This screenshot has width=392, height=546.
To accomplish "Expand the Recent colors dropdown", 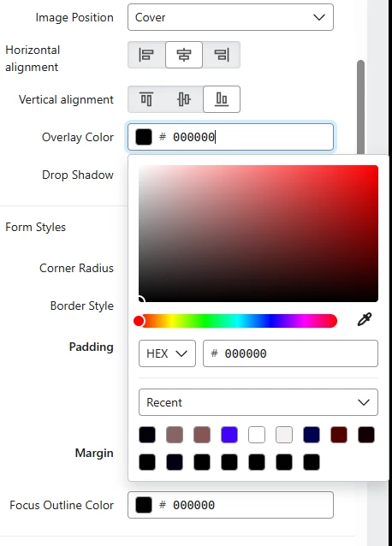I will pos(258,402).
